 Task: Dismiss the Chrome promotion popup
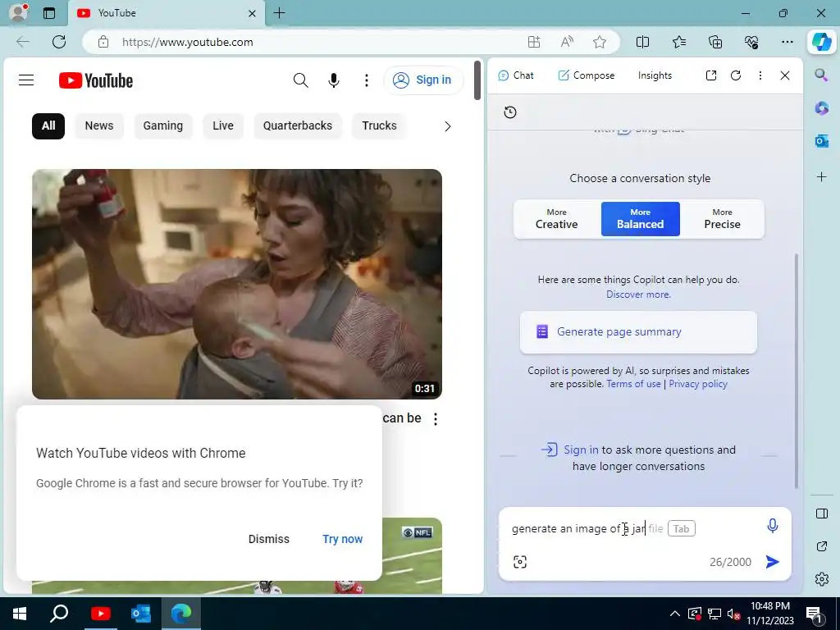tap(269, 539)
